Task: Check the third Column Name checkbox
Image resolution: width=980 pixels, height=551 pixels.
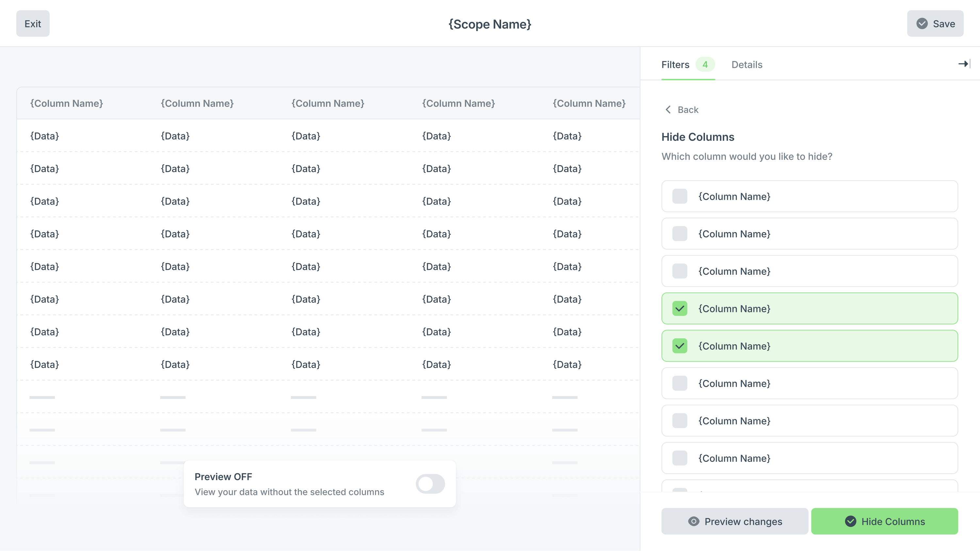Action: 679,271
